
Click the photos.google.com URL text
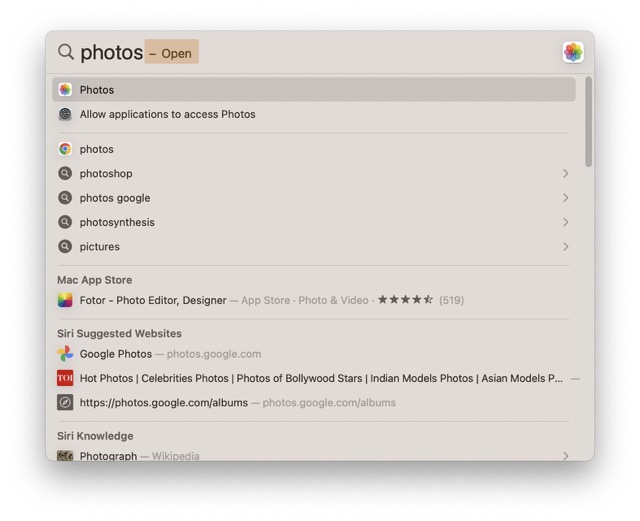click(213, 354)
